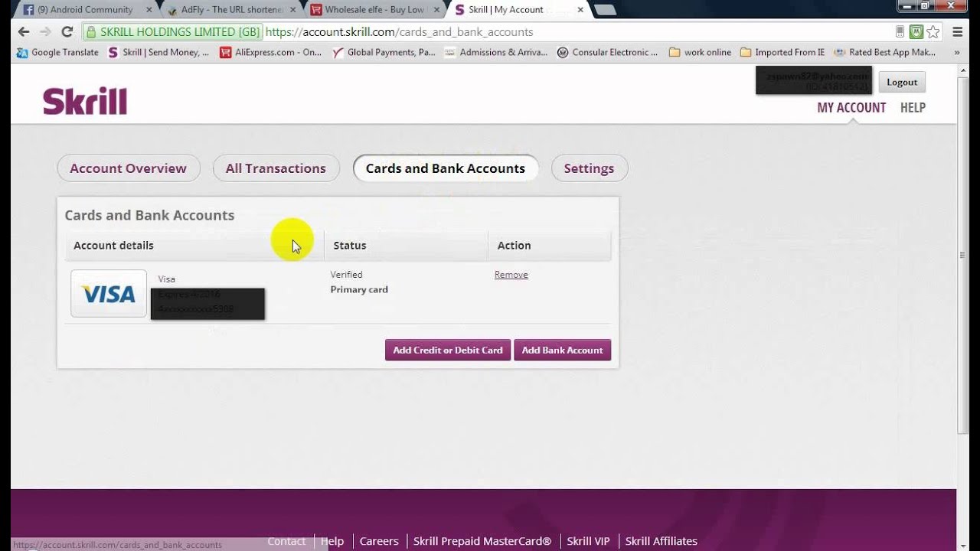Viewport: 980px width, 551px height.
Task: Go to the Account Overview tab
Action: [129, 168]
